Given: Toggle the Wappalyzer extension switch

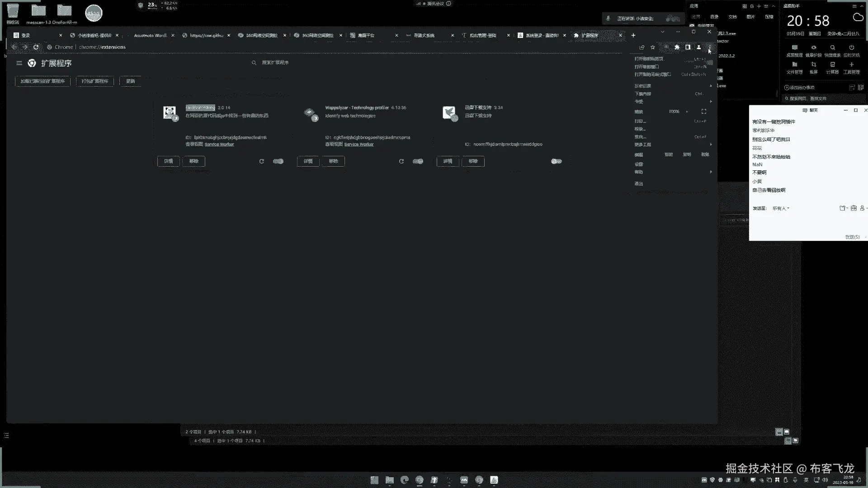Looking at the screenshot, I should click(x=418, y=161).
